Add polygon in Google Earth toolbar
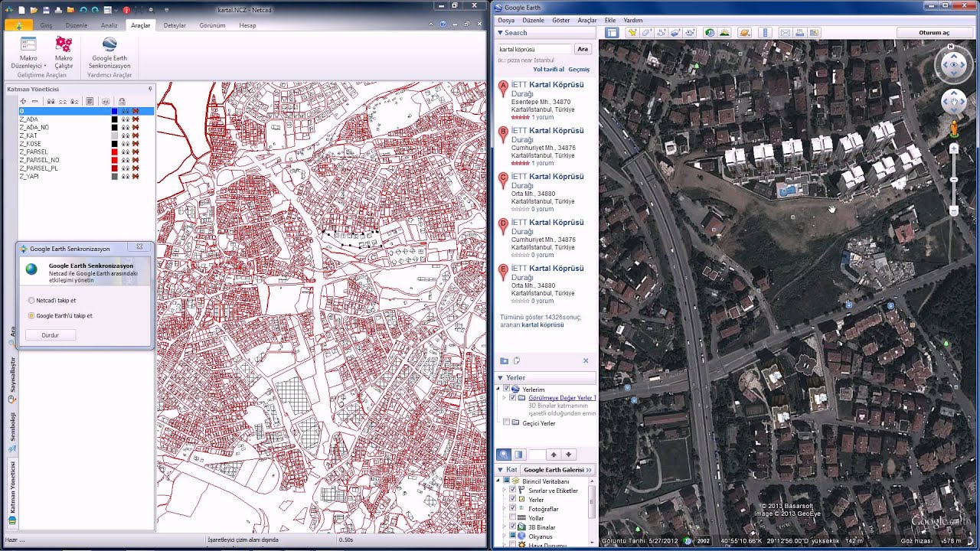Viewport: 980px width, 551px height. (646, 33)
